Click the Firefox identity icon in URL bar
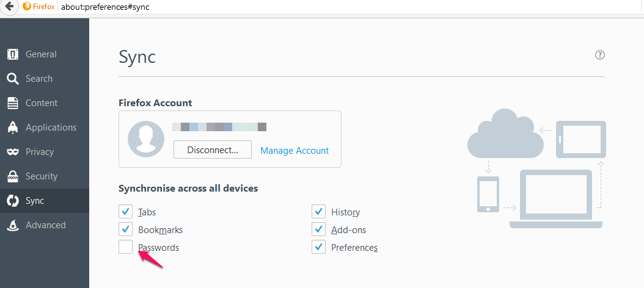The height and width of the screenshot is (288, 644). tap(27, 7)
